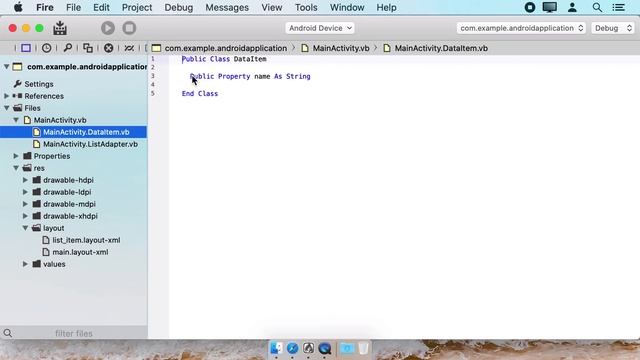Open the Debug menu
Viewport: 640px width, 360px height.
(179, 7)
